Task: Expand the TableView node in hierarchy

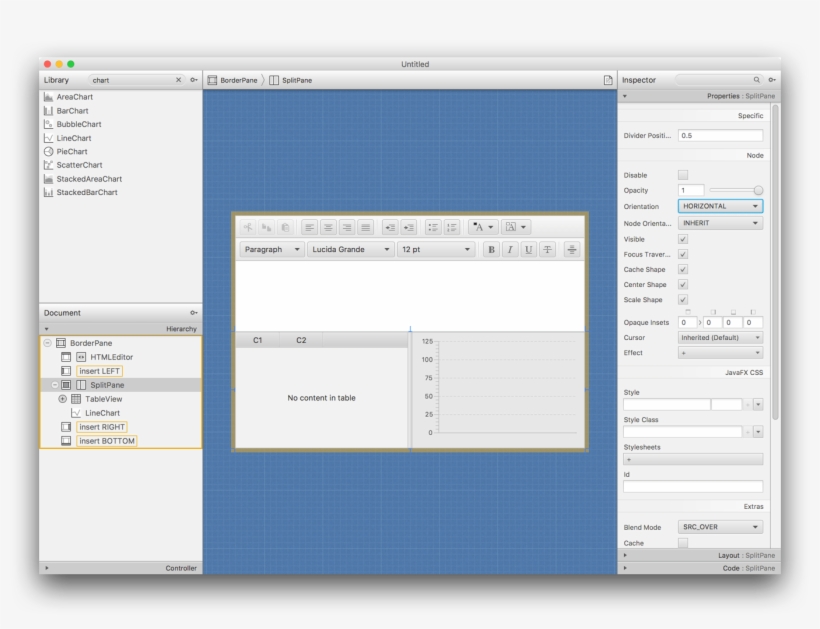Action: coord(63,399)
